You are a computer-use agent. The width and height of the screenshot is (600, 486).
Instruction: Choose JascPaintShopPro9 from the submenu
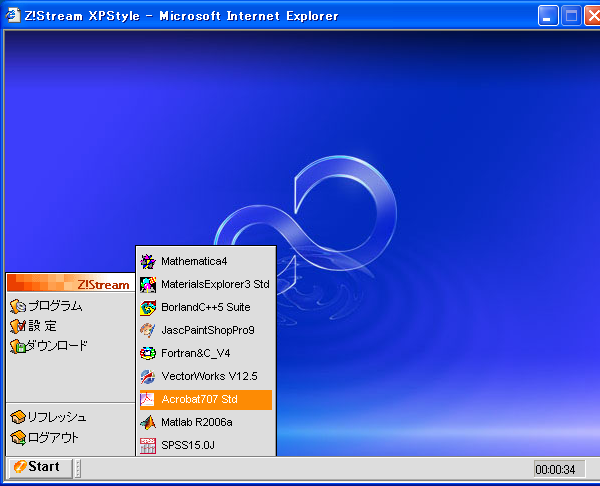pyautogui.click(x=206, y=331)
